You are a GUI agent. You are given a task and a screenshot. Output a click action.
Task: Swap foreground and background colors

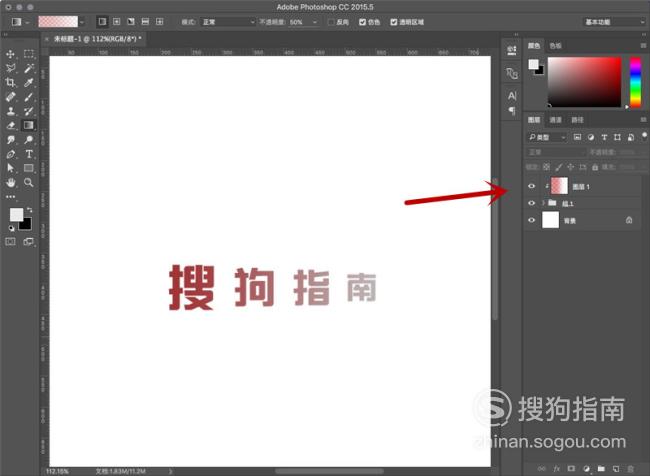29,210
